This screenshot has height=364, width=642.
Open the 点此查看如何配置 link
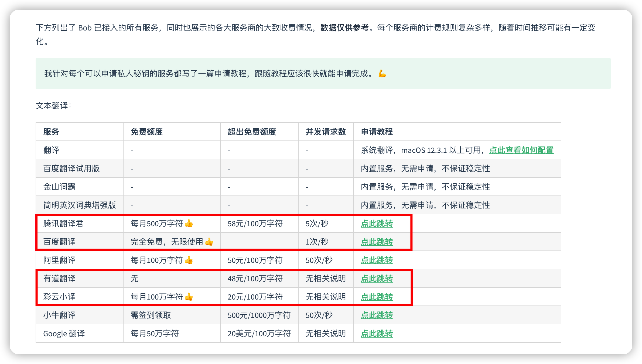coord(521,150)
